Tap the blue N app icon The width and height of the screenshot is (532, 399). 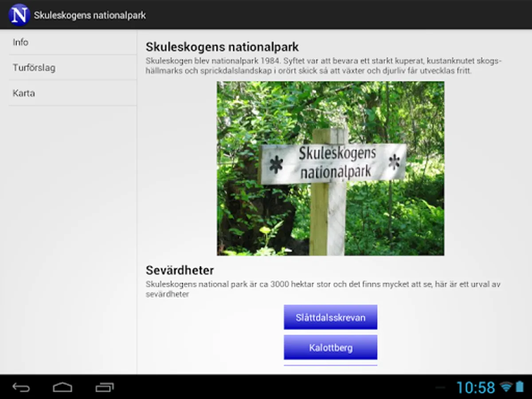click(19, 15)
